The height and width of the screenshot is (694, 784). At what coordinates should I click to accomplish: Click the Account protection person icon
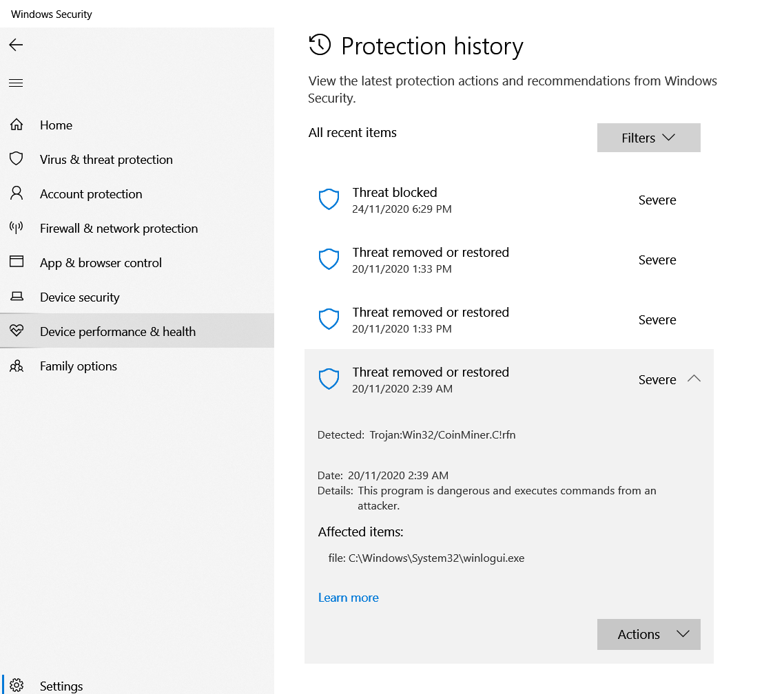[17, 193]
